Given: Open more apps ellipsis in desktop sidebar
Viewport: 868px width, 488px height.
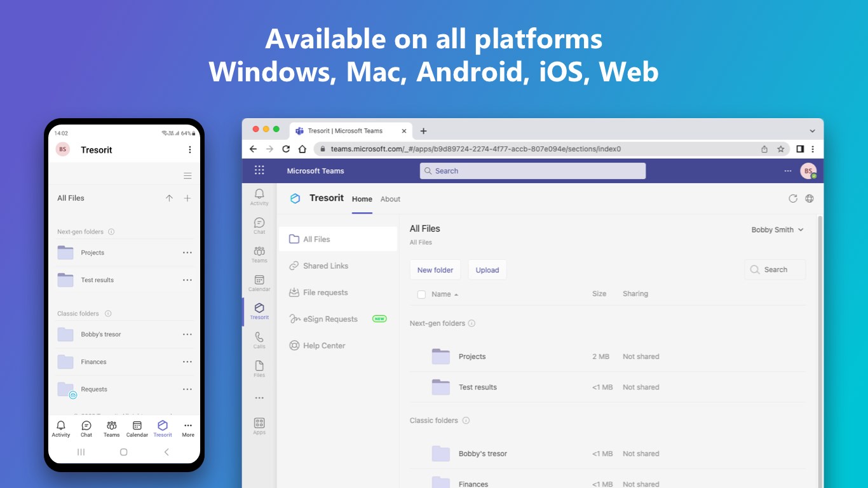Looking at the screenshot, I should 259,398.
